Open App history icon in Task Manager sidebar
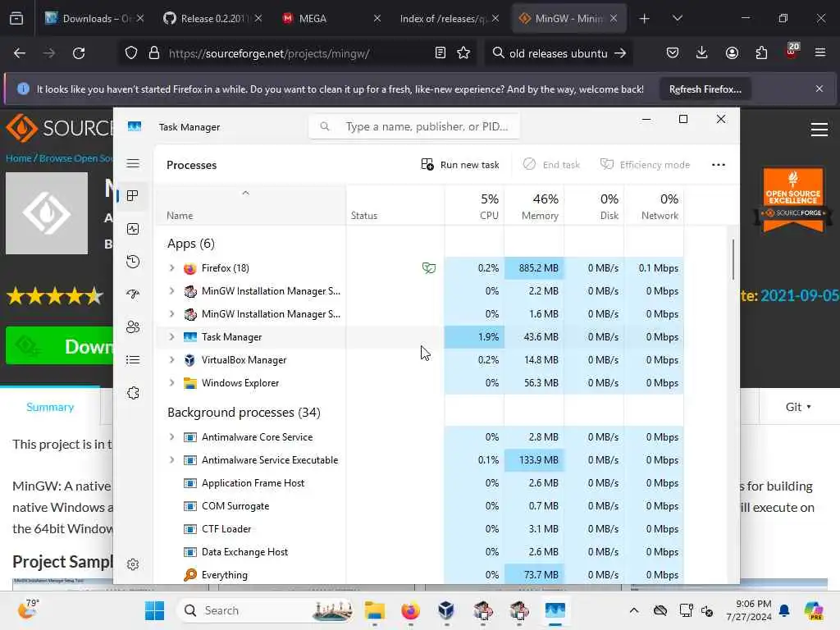The image size is (840, 630). click(133, 262)
